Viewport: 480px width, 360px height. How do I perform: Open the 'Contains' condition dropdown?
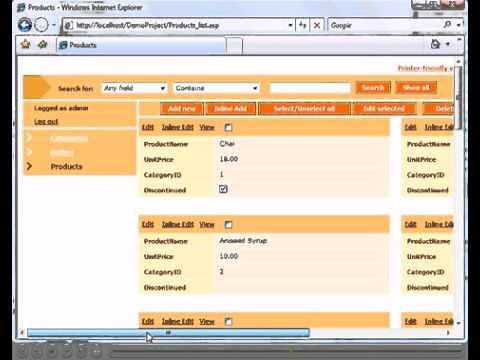pyautogui.click(x=216, y=88)
